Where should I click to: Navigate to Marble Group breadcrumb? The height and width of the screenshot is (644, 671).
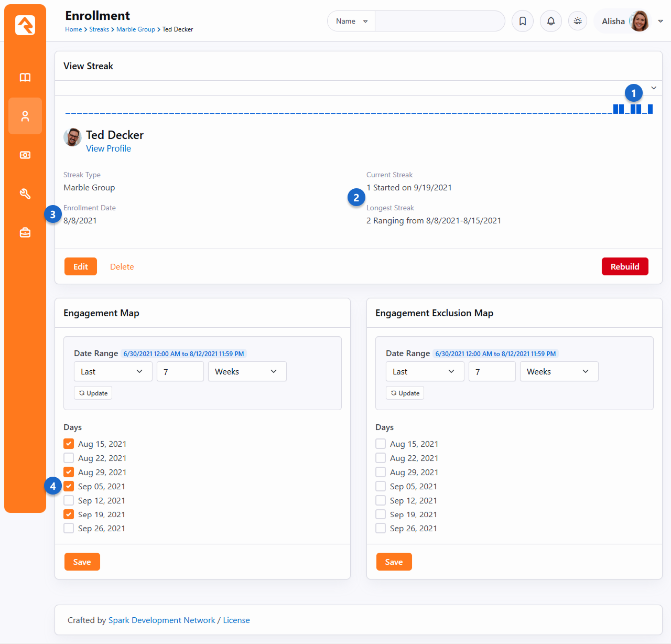(x=135, y=29)
